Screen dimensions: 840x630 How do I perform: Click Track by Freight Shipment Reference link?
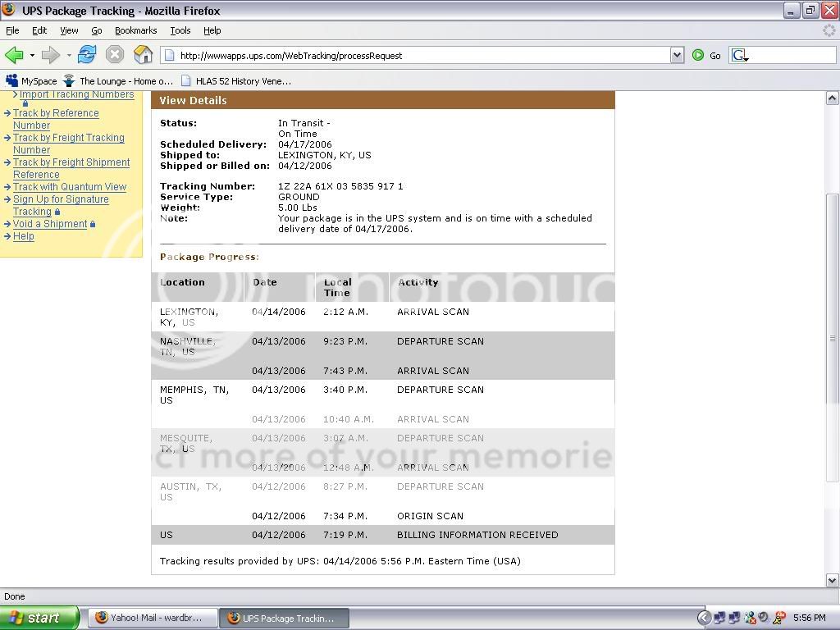tap(71, 168)
